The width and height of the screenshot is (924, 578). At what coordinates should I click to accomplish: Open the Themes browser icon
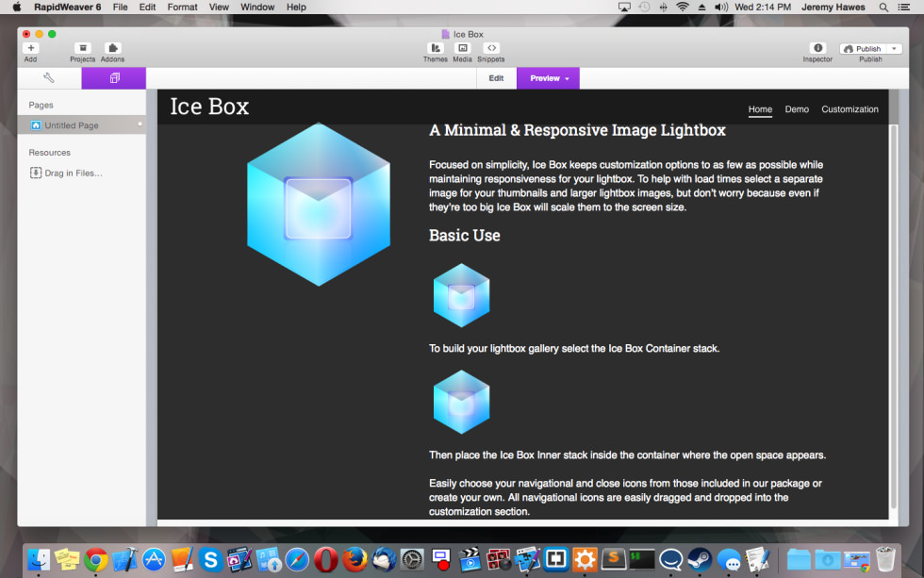coord(436,48)
